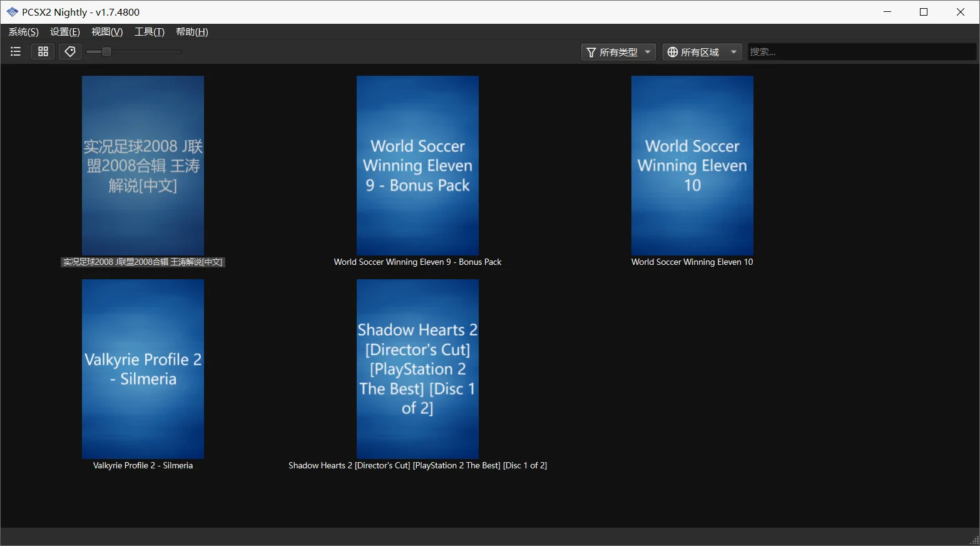Screen dimensions: 980x546
Task: Select Valkyrie Profile 2 Silmeria cover
Action: coord(143,369)
